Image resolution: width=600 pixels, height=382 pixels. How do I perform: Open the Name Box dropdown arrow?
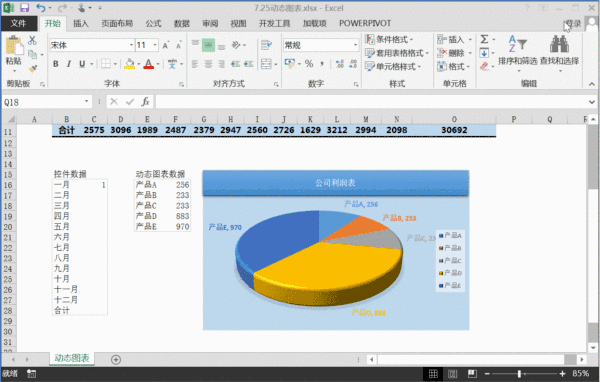tap(86, 101)
